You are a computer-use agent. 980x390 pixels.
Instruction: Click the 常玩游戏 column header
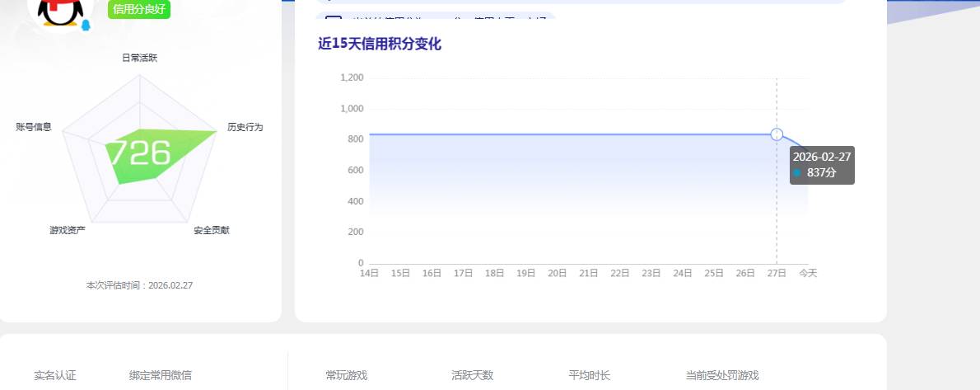(x=346, y=376)
